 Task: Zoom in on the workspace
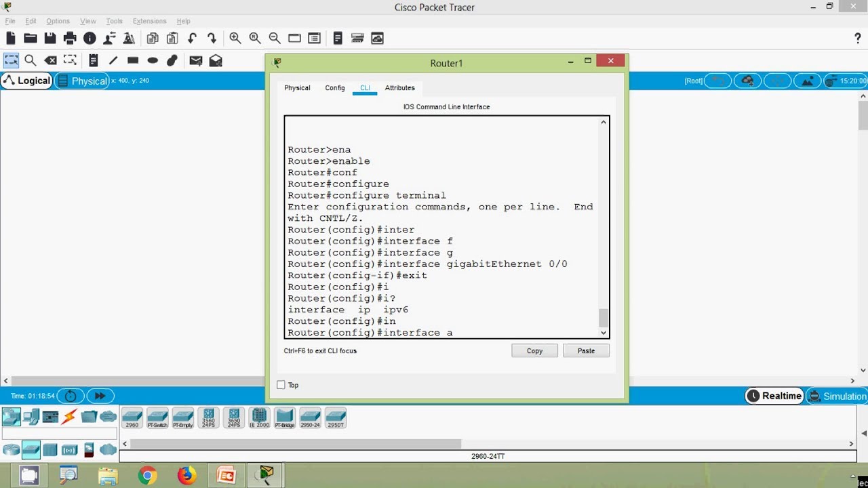tap(235, 39)
